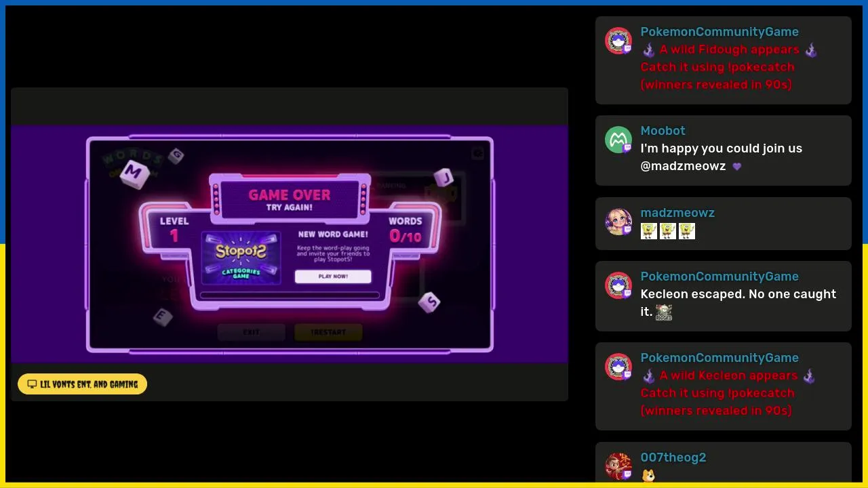Open the first PokemonCommunityGame avatar (Fidough message)
868x488 pixels.
click(x=618, y=41)
